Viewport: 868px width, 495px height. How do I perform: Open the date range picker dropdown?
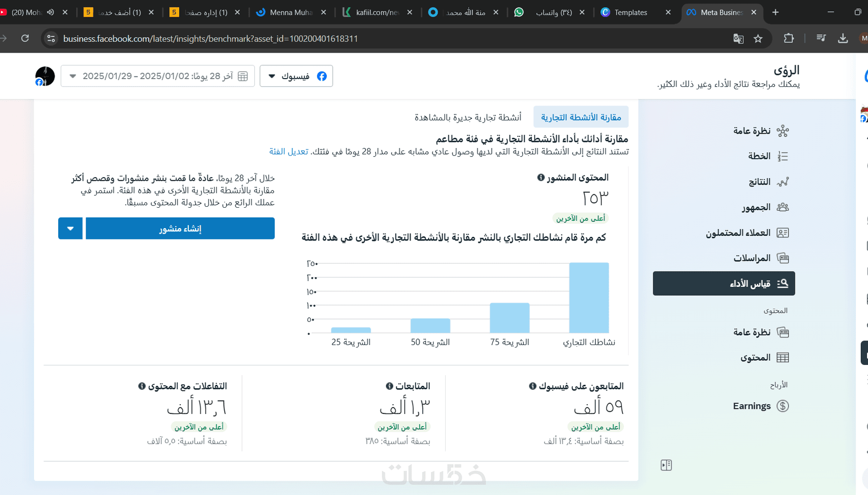[x=158, y=76]
